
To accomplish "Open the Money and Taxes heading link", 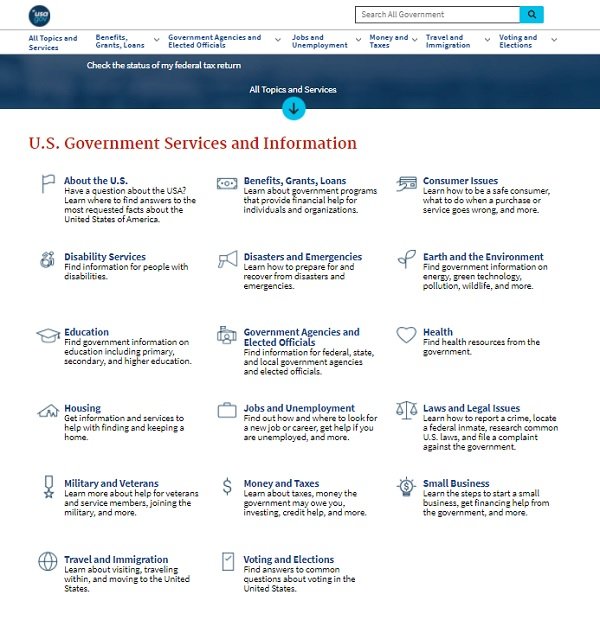I will [281, 483].
